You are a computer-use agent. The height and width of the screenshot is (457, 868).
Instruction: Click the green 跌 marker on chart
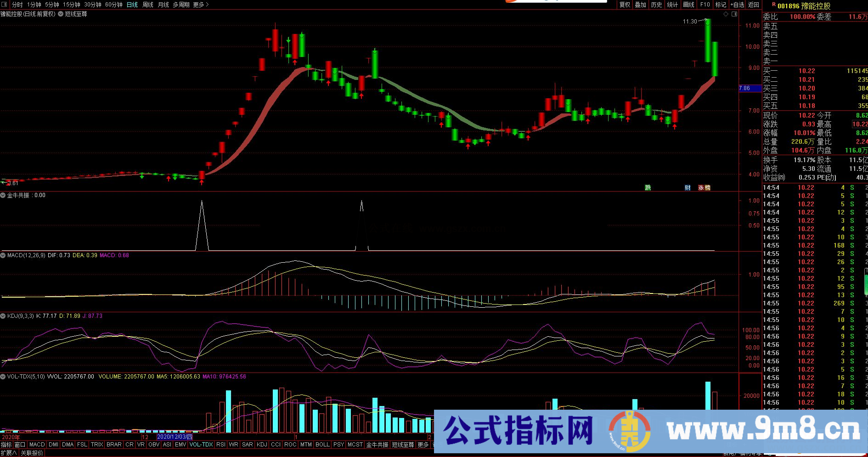[648, 187]
